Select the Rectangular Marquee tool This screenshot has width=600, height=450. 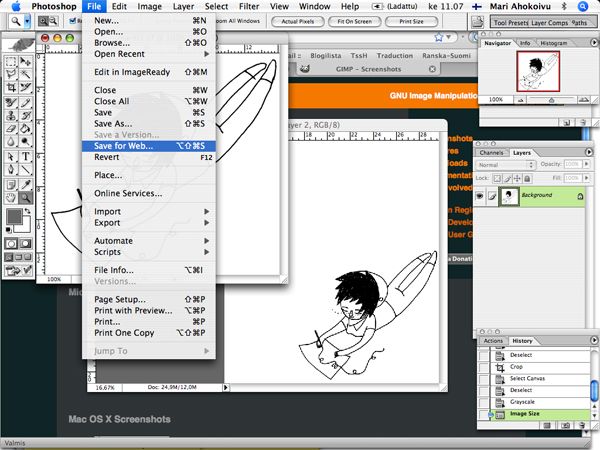11,61
